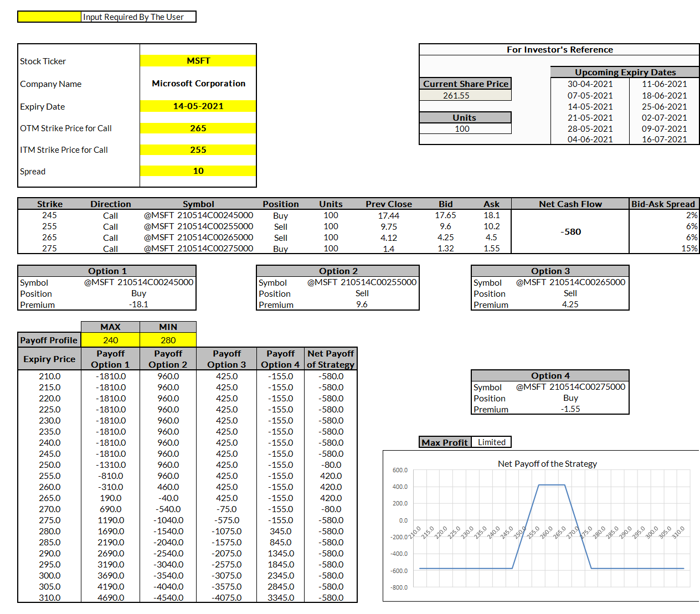Click the 'Option 4' box header

(x=550, y=376)
